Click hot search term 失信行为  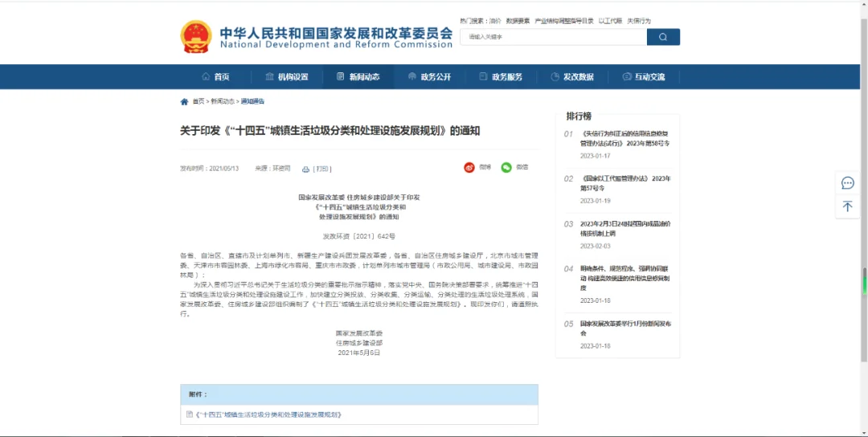click(x=639, y=21)
